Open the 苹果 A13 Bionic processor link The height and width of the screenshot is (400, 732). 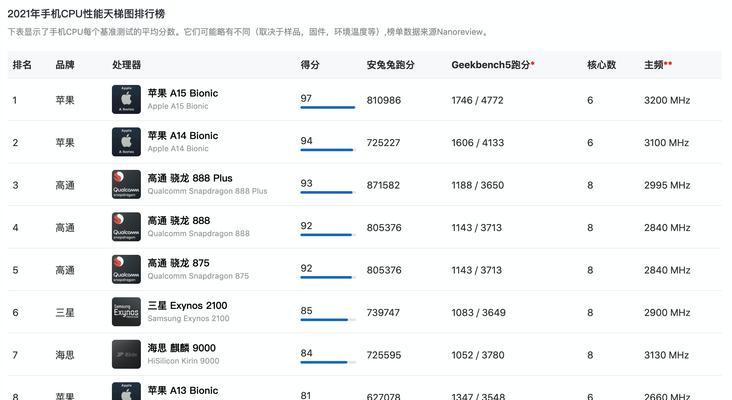click(x=183, y=391)
